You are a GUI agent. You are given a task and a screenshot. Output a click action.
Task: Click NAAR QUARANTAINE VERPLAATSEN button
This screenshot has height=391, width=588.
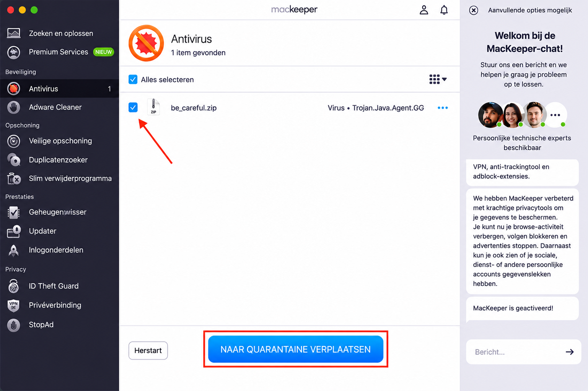296,349
